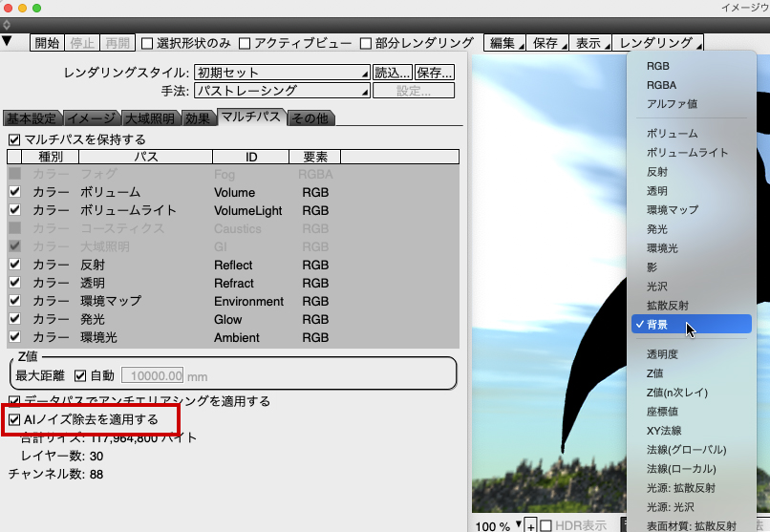Switch to the 基本設定 tab
This screenshot has height=532, width=770.
[32, 118]
